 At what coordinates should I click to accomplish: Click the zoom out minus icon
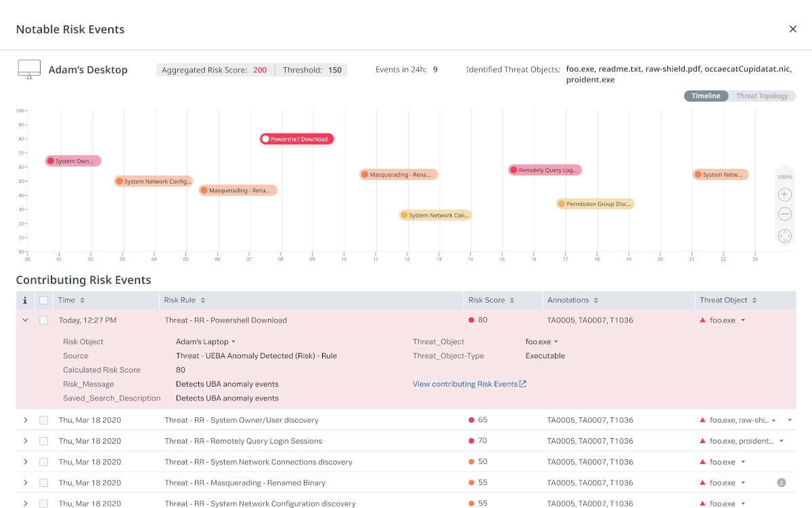click(784, 215)
